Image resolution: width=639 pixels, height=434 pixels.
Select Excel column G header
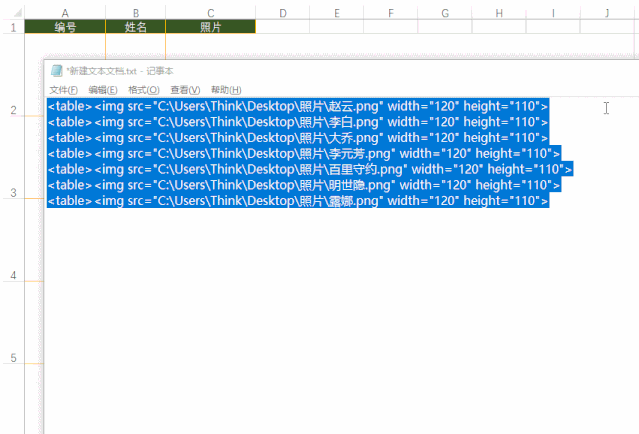tap(445, 13)
